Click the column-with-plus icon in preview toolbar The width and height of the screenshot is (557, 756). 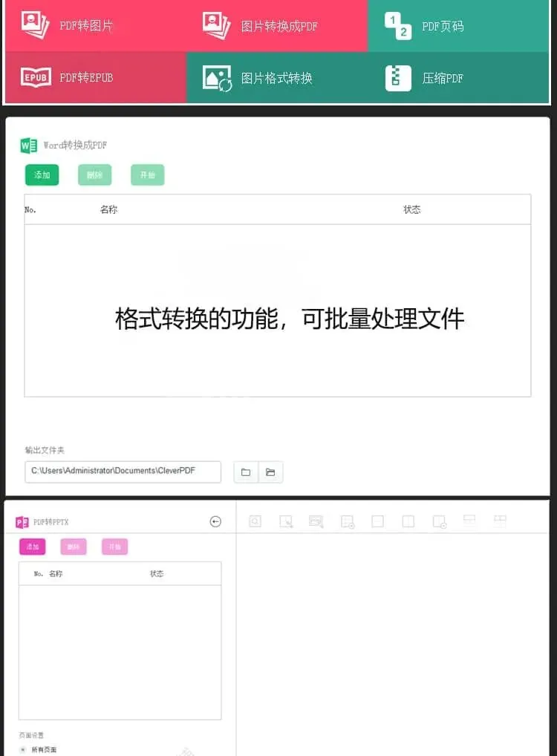pyautogui.click(x=440, y=521)
